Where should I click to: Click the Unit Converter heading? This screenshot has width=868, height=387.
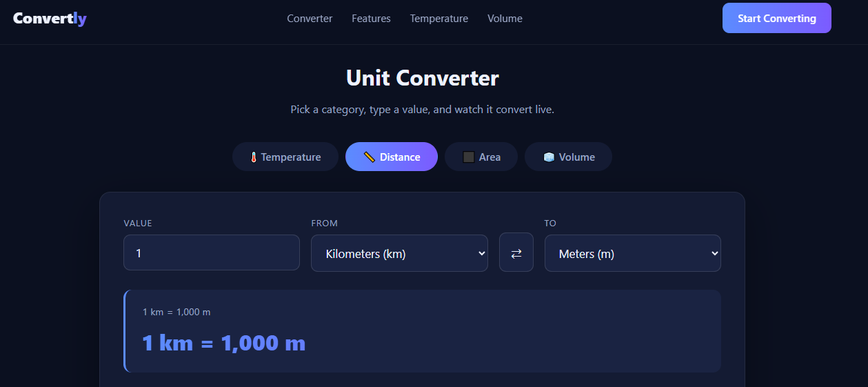[x=422, y=78]
